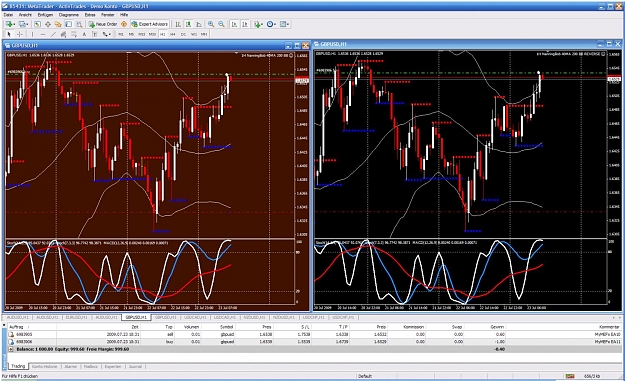Select buy order 6983906 row
625x381 pixels.
(314, 342)
